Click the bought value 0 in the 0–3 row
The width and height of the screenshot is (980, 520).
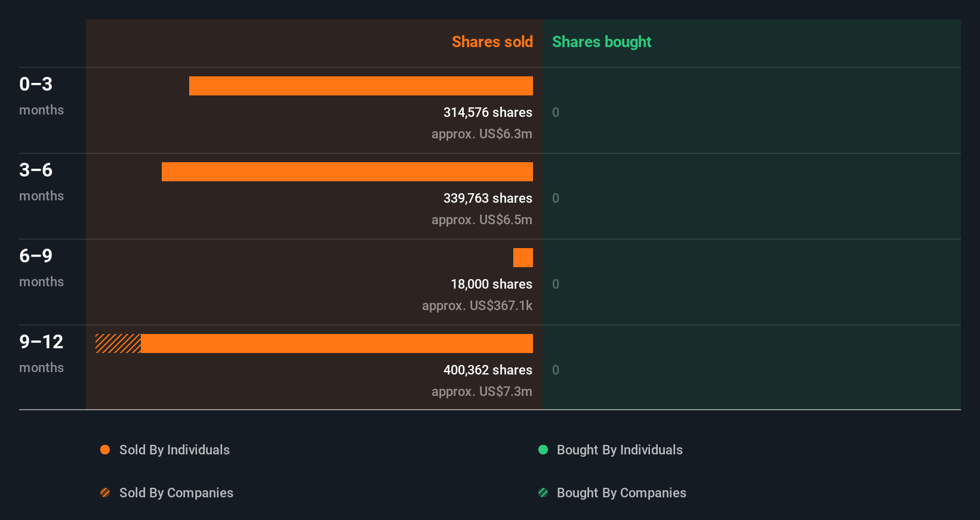[556, 112]
